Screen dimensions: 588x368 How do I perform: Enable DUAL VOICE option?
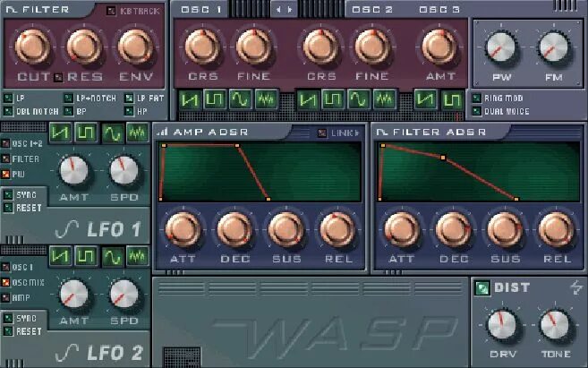(x=476, y=111)
